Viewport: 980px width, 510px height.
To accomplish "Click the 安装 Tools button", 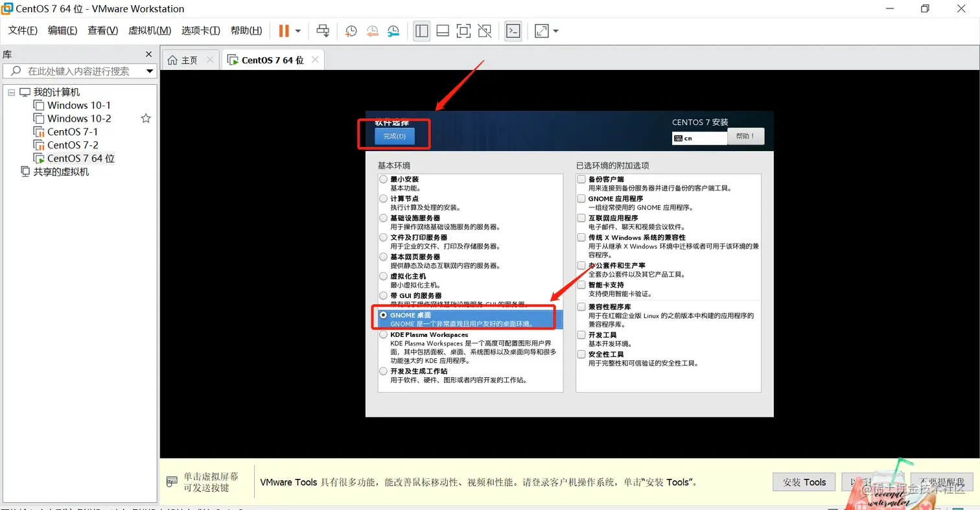I will [x=804, y=482].
